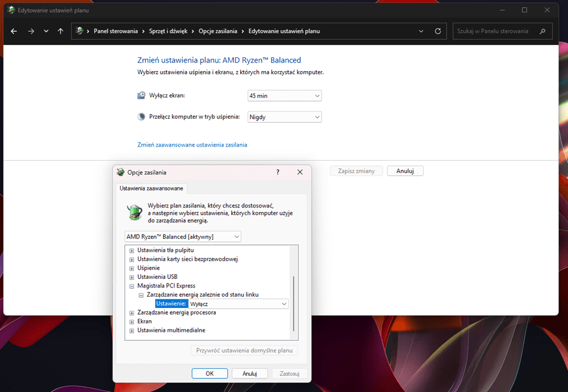Close the Opcje zasilania dialog
Screen dimensions: 568x392
[x=300, y=172]
